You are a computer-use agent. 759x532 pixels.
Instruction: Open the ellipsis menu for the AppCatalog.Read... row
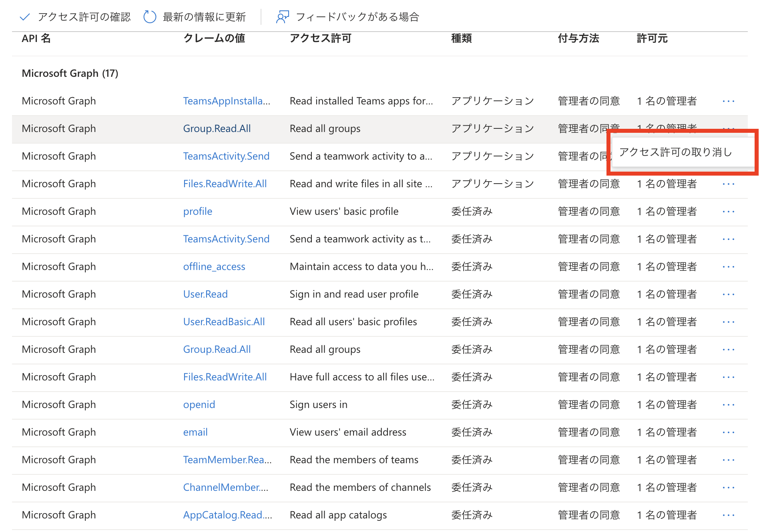click(729, 515)
